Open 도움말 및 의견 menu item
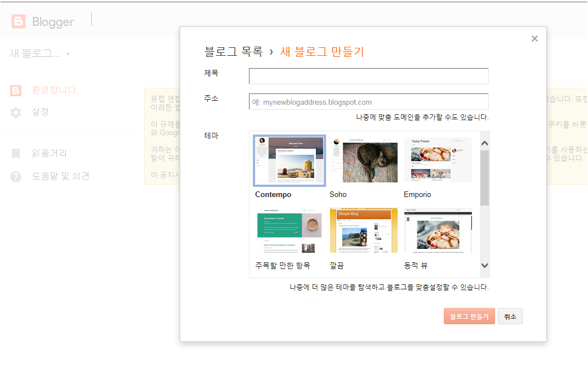Viewport: 588px width, 371px height. click(60, 176)
